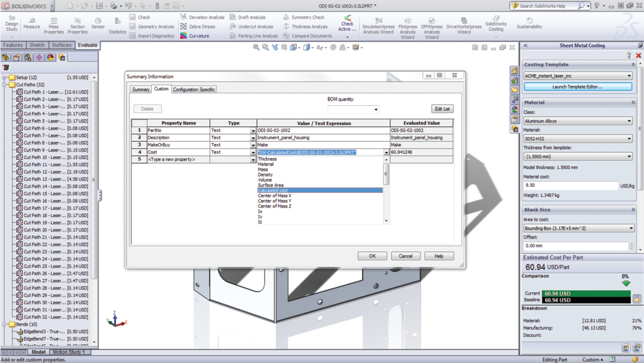Image resolution: width=644 pixels, height=363 pixels.
Task: Open the costing template dropdown
Action: click(629, 75)
